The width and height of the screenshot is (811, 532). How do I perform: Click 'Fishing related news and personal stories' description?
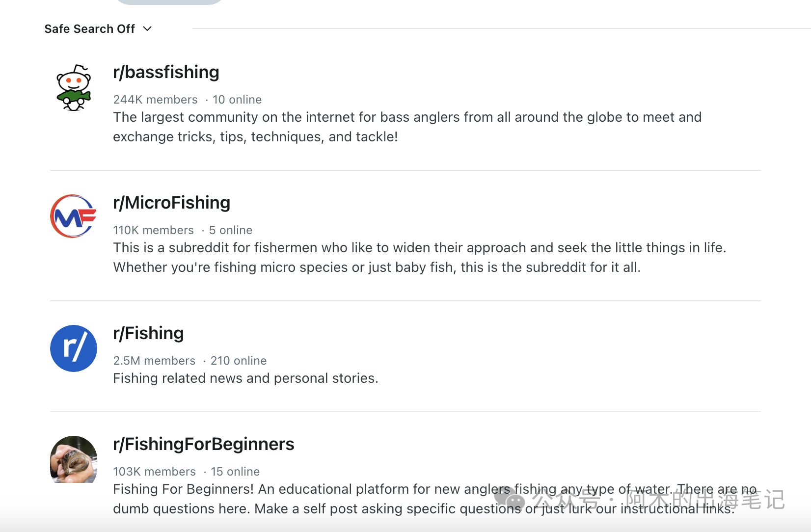pyautogui.click(x=245, y=378)
